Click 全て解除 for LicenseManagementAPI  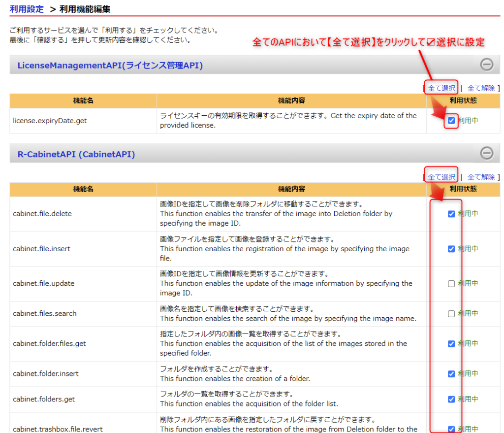(x=481, y=88)
